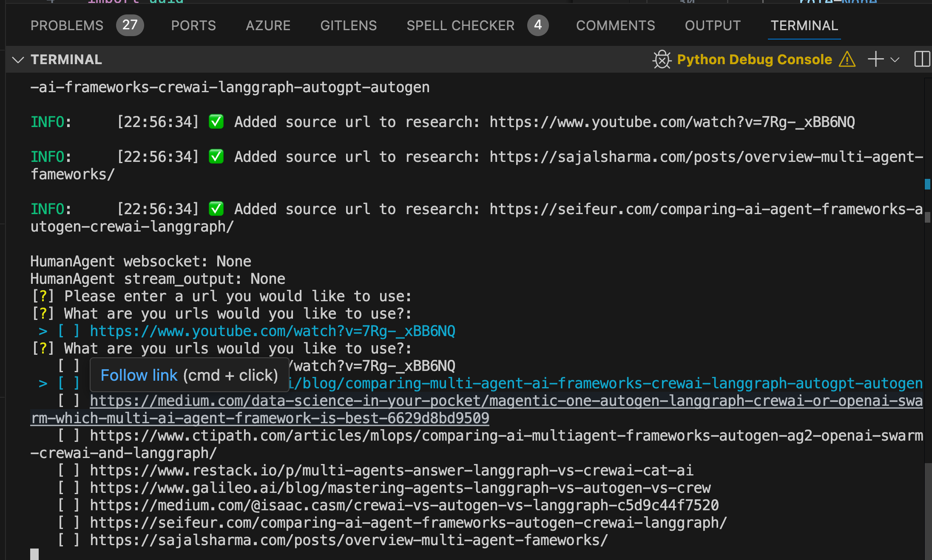Click the split terminal icon
The height and width of the screenshot is (560, 932).
[922, 59]
